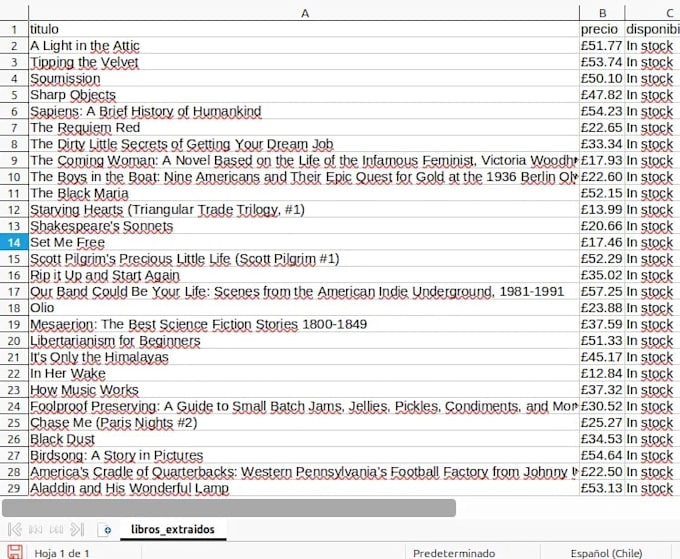
Task: Select price cell £51.77
Action: click(602, 46)
